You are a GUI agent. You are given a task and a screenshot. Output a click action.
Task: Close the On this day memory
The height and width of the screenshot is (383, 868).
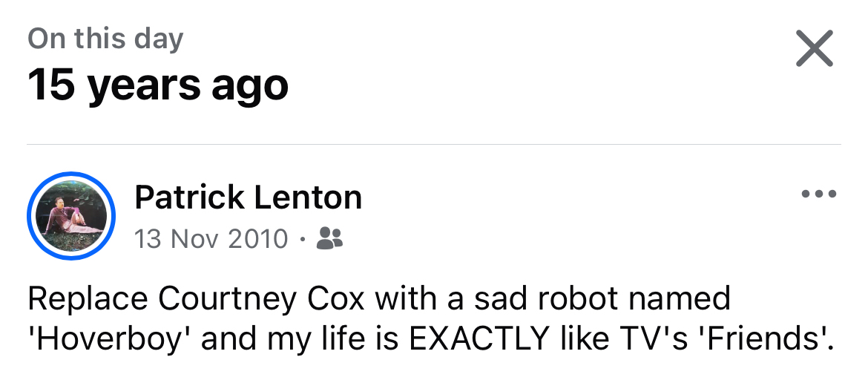pos(814,50)
